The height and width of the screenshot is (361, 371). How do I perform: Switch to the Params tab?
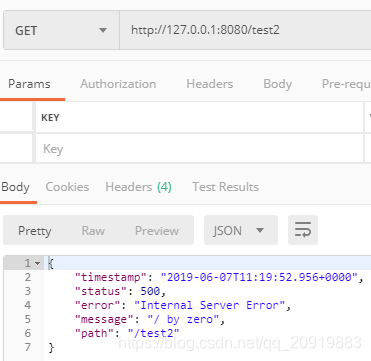pos(29,84)
